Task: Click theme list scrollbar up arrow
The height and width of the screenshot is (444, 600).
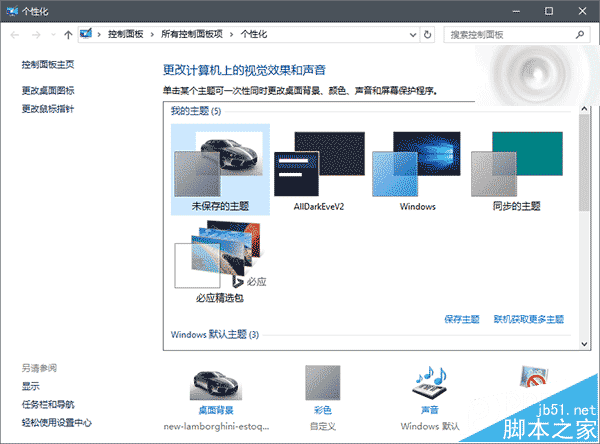Action: (584, 109)
